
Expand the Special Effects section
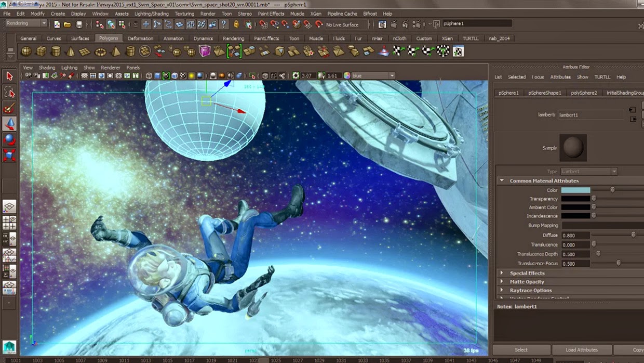point(526,273)
